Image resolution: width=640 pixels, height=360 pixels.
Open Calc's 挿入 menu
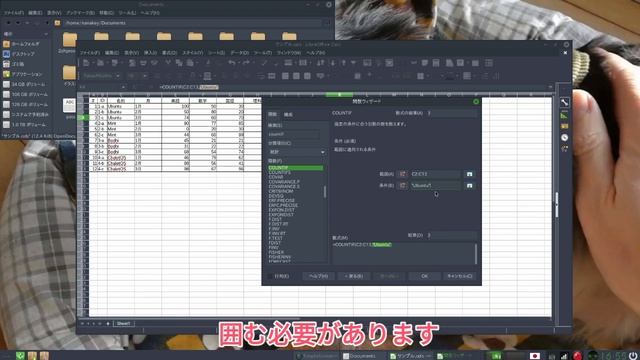coord(150,53)
